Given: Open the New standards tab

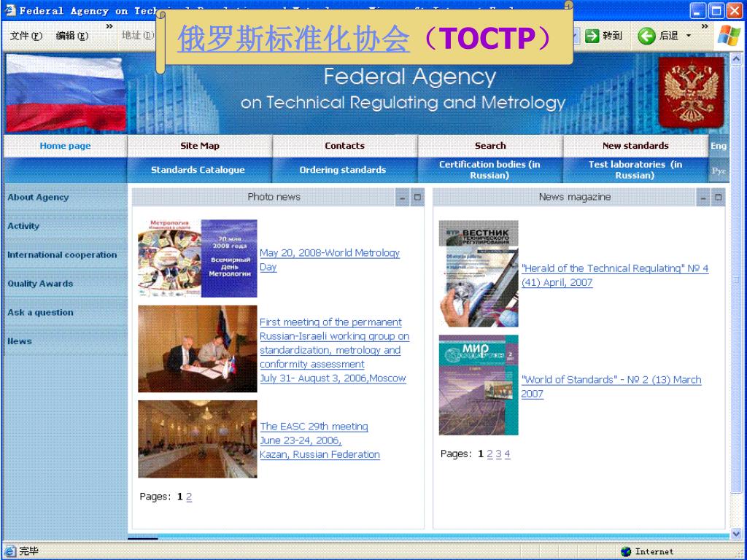Looking at the screenshot, I should (x=635, y=146).
